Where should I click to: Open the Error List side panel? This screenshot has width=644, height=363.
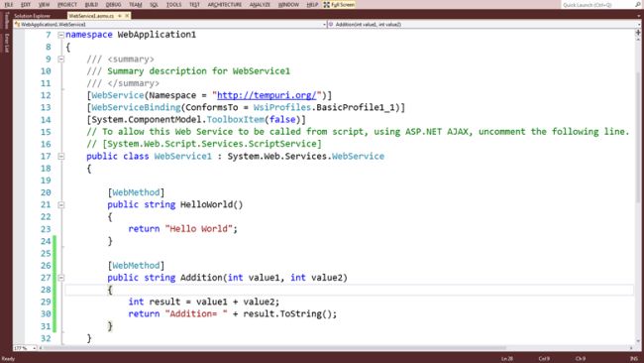(7, 43)
